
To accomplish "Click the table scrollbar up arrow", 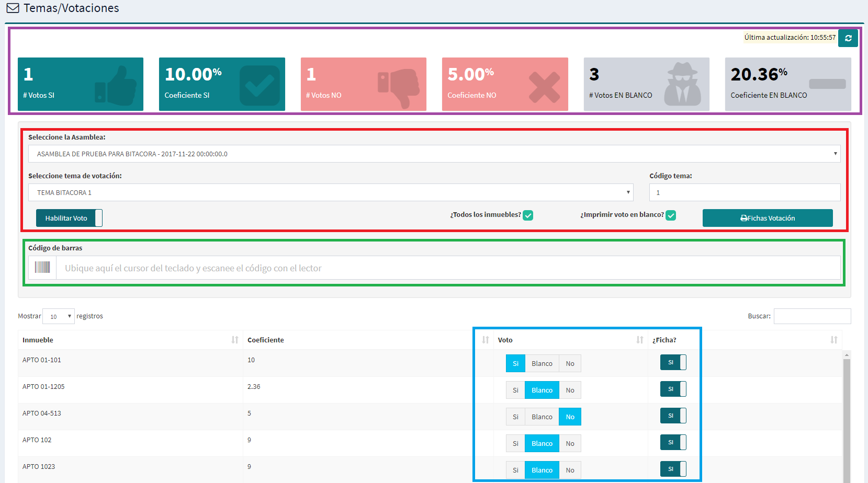I will (847, 355).
